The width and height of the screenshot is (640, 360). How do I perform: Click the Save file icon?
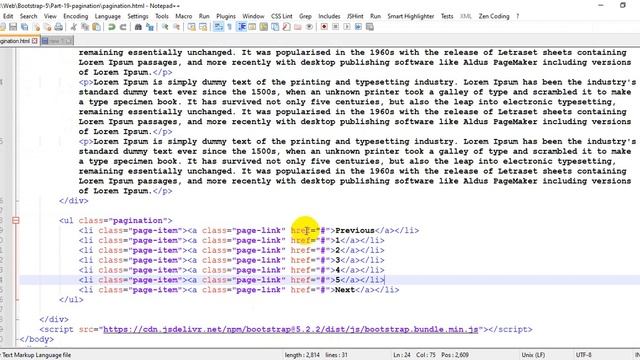tap(13, 27)
